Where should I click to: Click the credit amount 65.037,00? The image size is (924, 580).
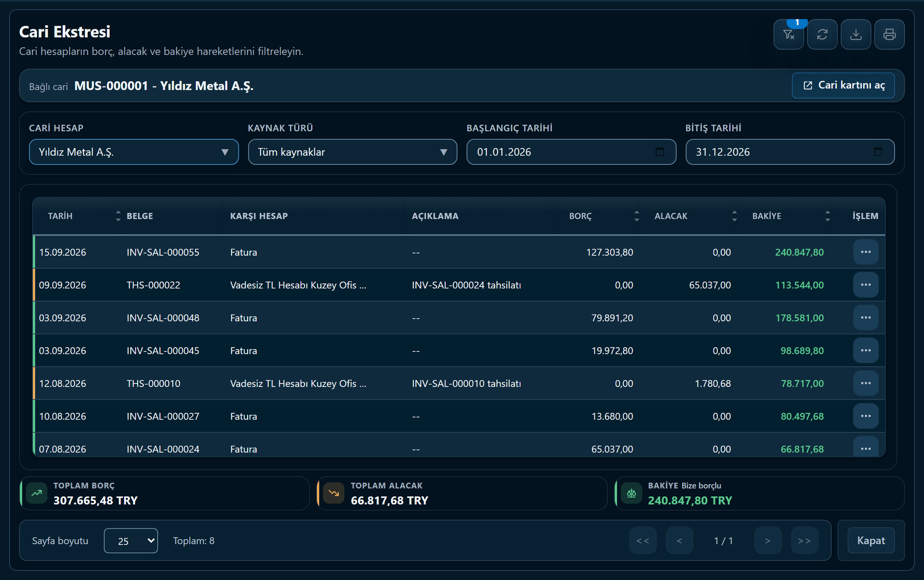pos(710,285)
